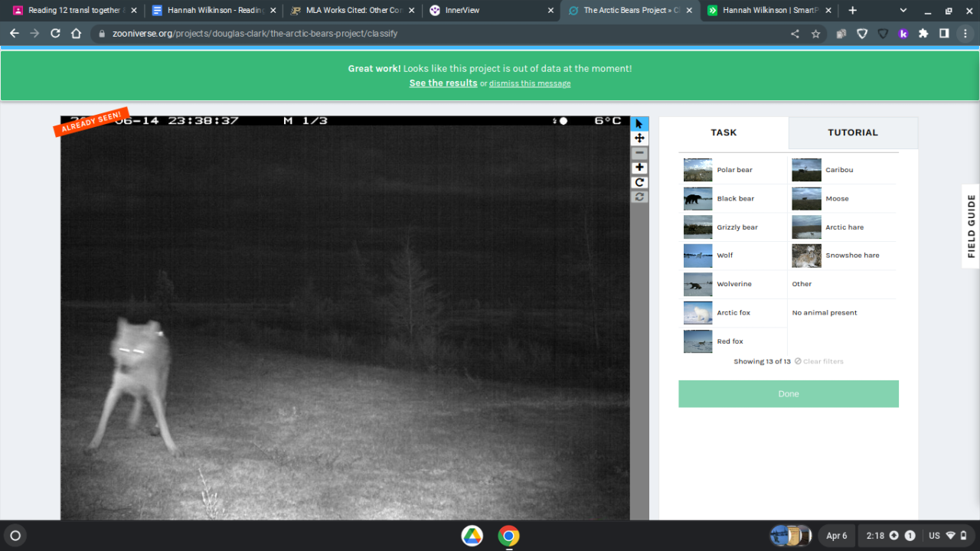Choose Red fox species

coord(733,341)
